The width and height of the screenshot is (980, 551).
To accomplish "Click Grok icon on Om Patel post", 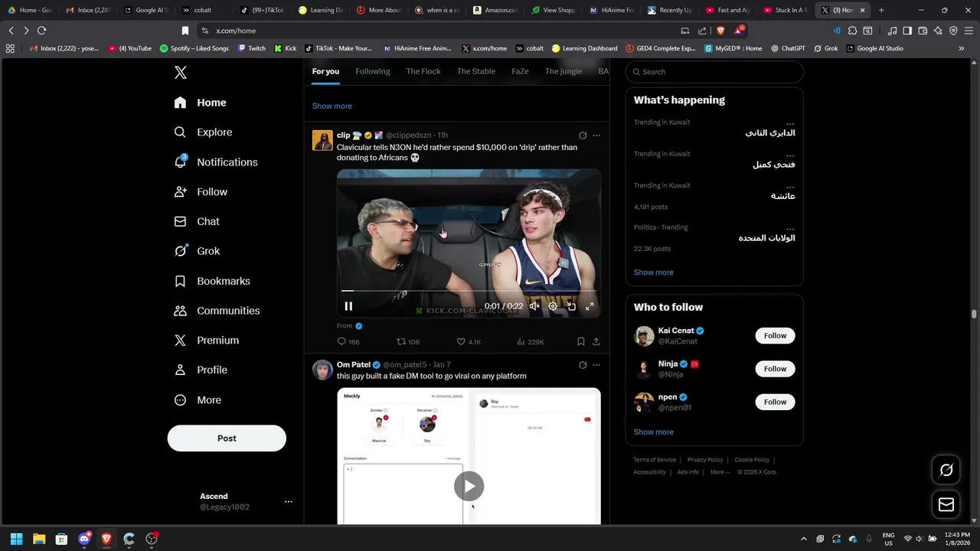I will (x=583, y=365).
